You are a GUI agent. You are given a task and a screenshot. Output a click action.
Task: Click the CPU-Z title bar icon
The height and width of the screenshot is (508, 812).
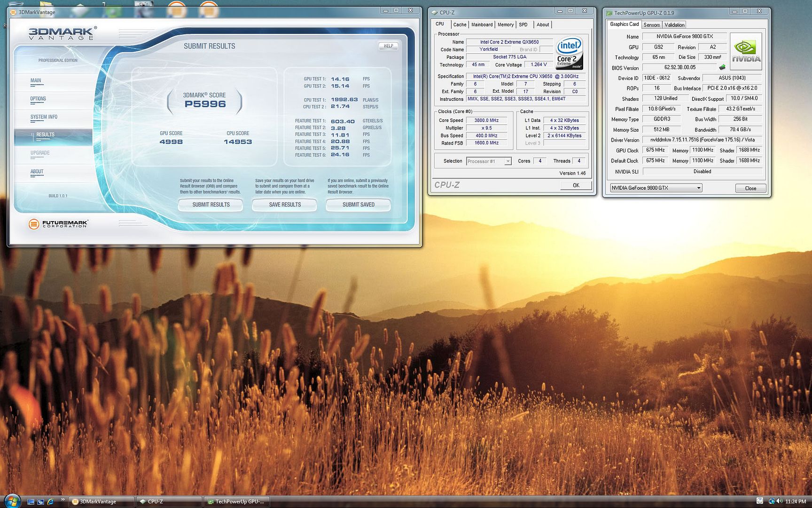point(435,13)
